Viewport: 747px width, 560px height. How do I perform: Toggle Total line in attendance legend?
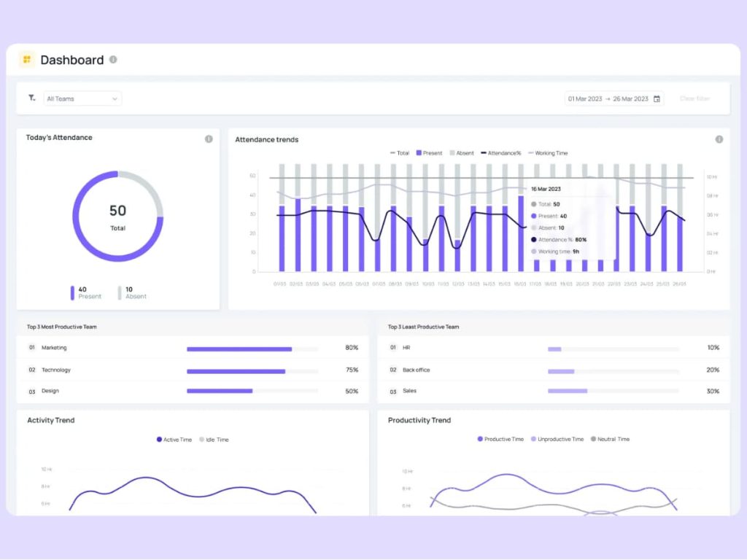[400, 153]
